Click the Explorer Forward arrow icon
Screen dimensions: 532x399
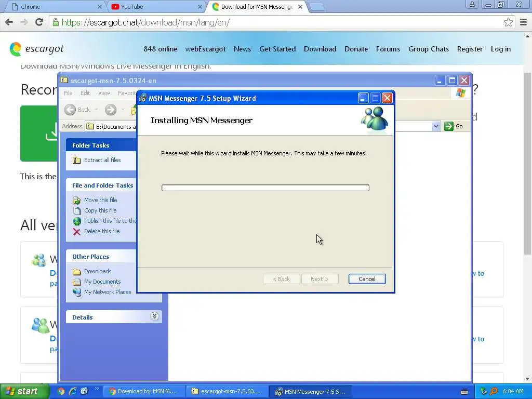coord(111,110)
